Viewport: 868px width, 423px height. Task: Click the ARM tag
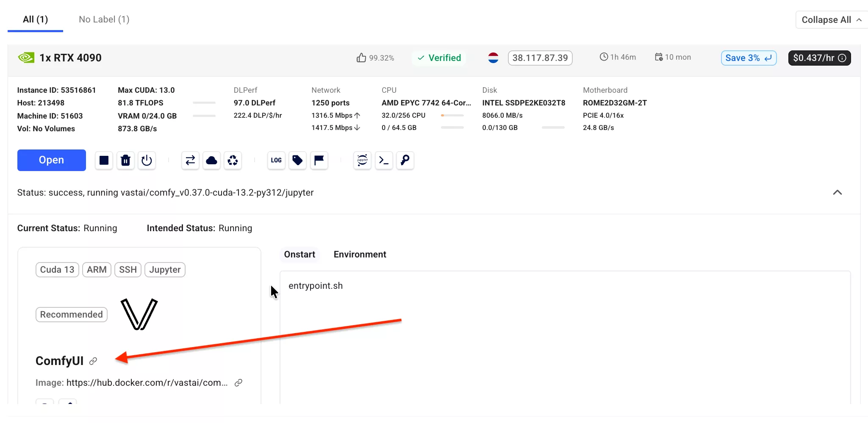tap(97, 270)
